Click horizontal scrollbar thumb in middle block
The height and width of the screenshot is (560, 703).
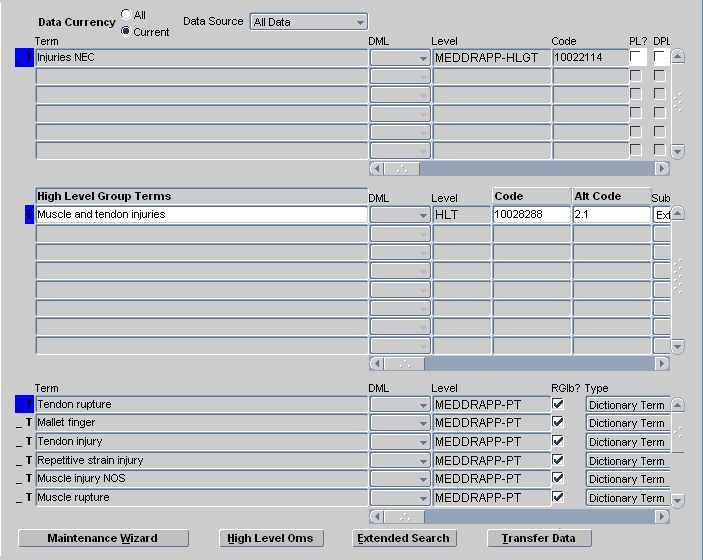click(404, 363)
